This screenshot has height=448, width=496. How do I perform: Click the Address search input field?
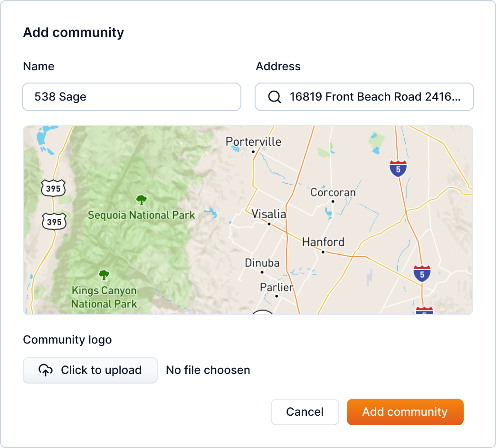click(374, 97)
